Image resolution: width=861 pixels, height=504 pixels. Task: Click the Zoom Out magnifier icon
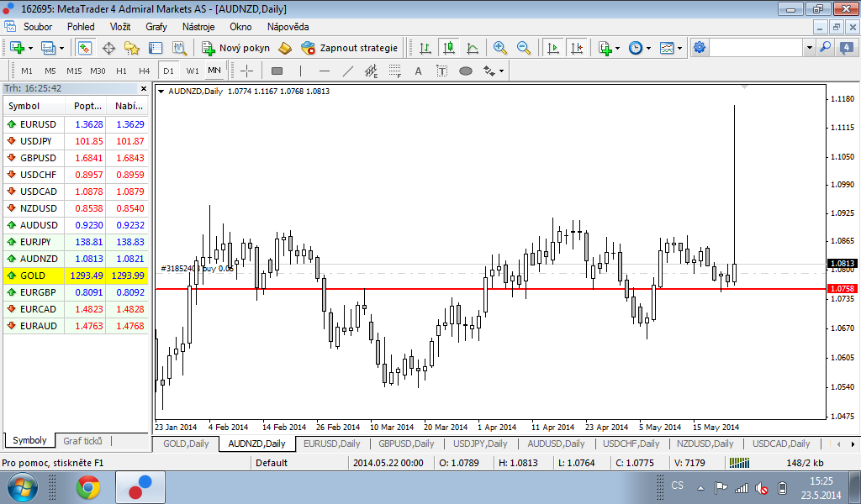(x=524, y=48)
